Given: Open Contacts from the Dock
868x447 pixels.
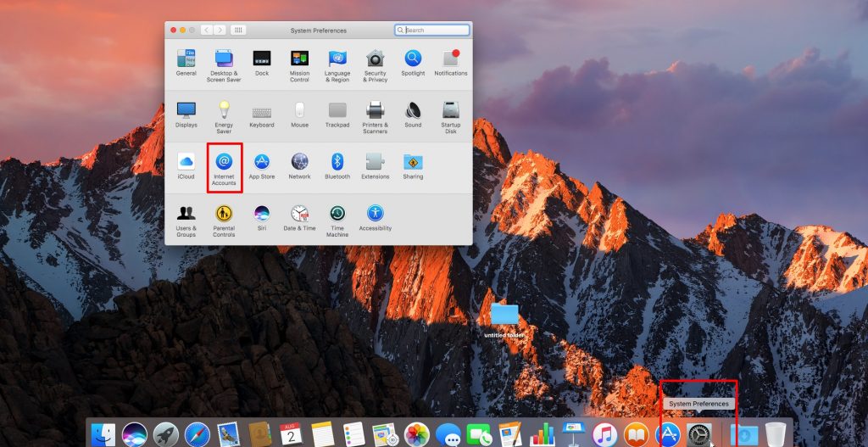Looking at the screenshot, I should coord(259,435).
